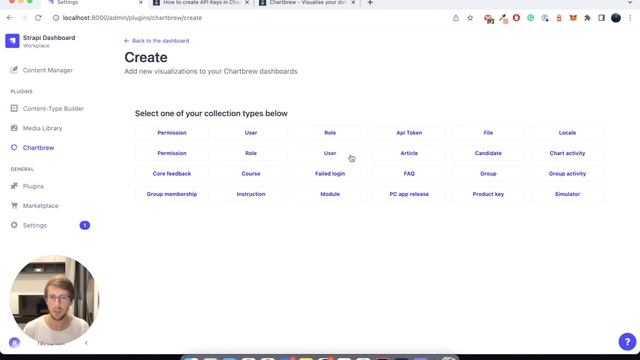Image resolution: width=640 pixels, height=360 pixels.
Task: Click the Opera red O extension icon
Action: (516, 18)
